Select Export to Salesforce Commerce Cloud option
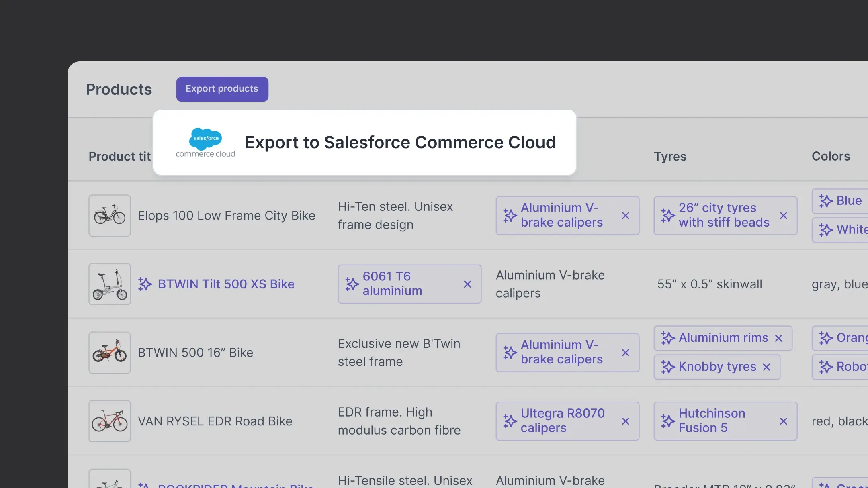This screenshot has height=488, width=868. click(x=400, y=142)
